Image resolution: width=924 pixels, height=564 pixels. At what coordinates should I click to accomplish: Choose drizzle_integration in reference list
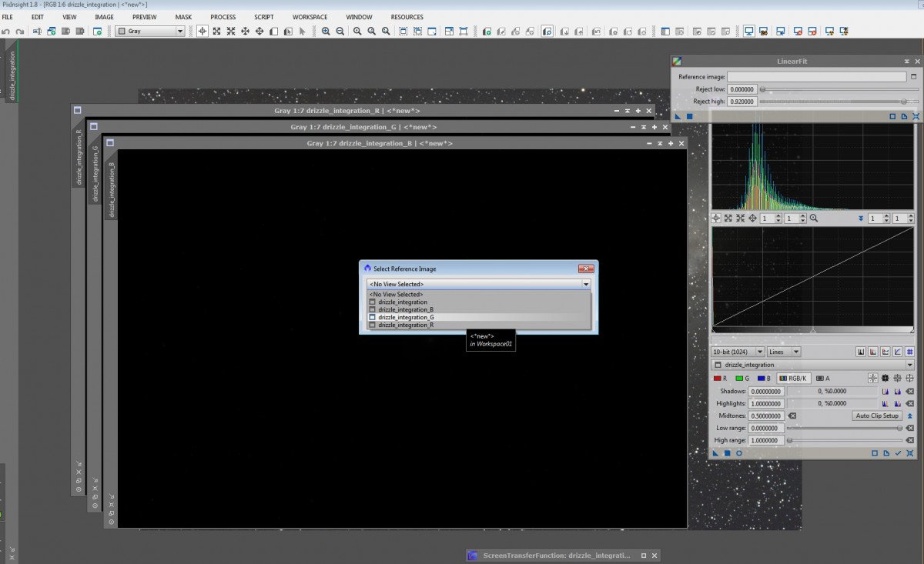(479, 302)
